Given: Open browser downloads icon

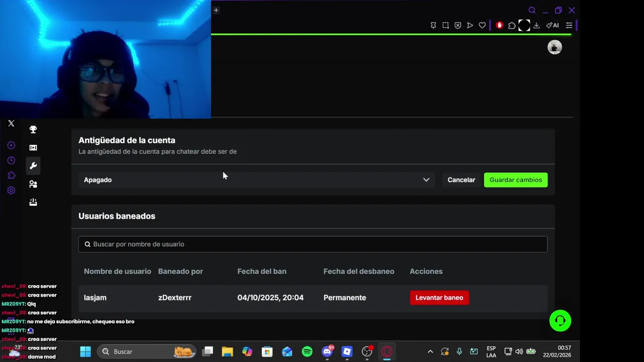Looking at the screenshot, I should [x=536, y=25].
